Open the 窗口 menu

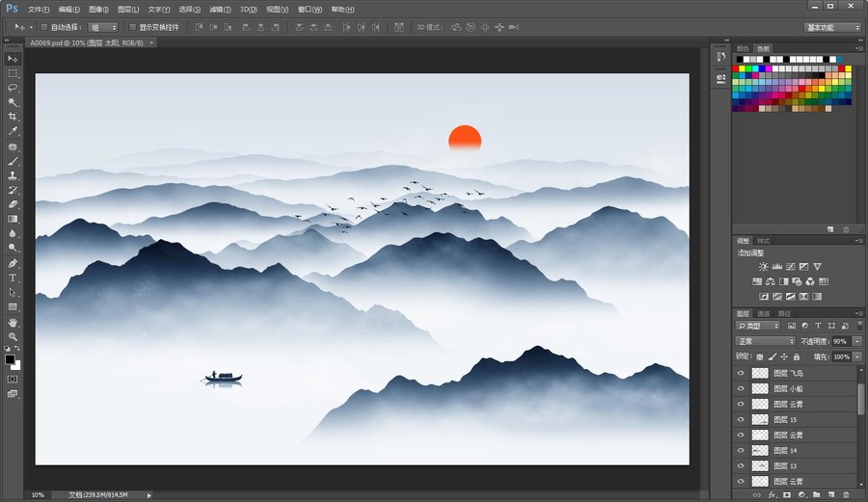[310, 10]
